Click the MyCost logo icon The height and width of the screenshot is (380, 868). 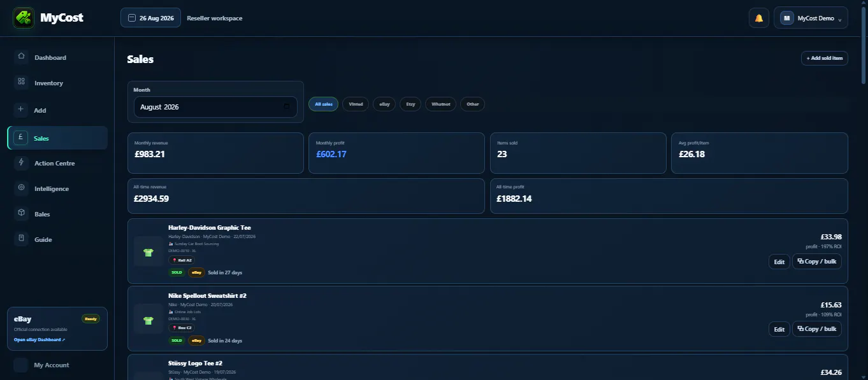click(x=24, y=18)
